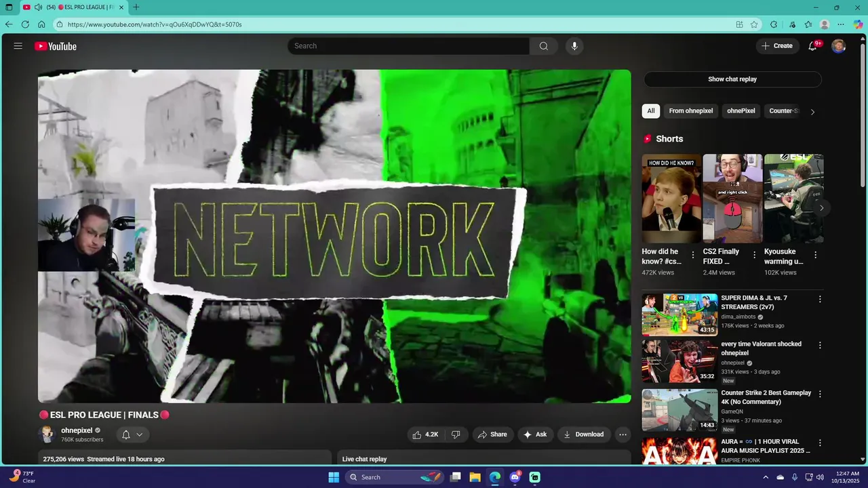Viewport: 868px width, 488px height.
Task: Click the Create button
Action: [777, 46]
